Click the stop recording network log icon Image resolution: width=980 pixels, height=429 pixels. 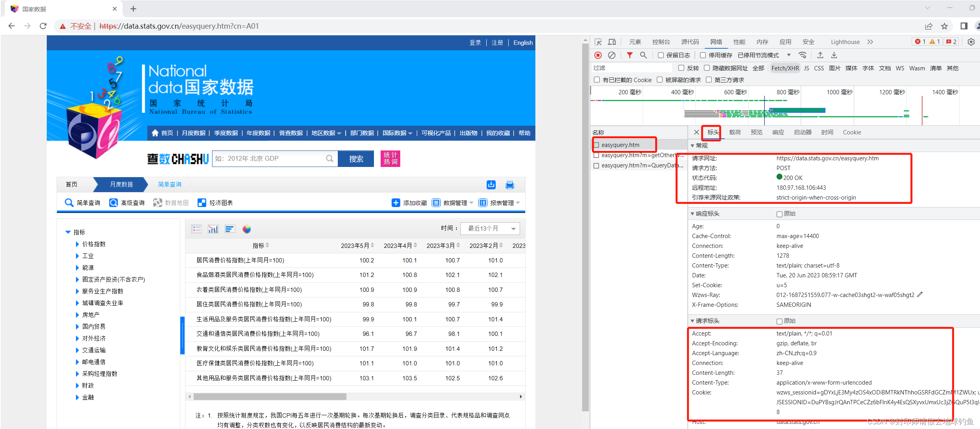point(598,55)
